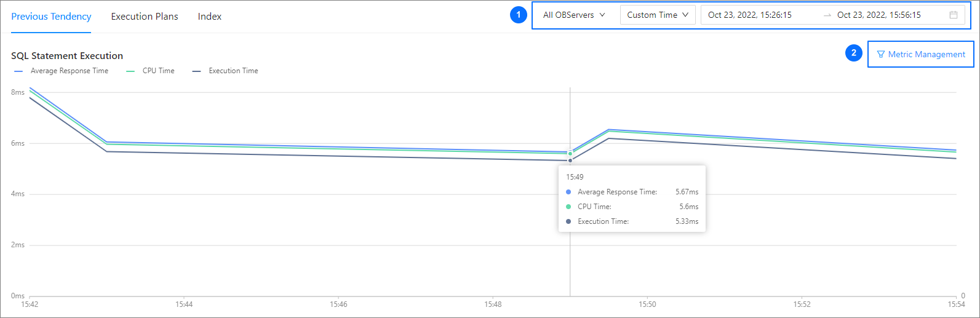Click the start date field Oct 23, 15:26:15
The width and height of the screenshot is (980, 318).
(749, 15)
